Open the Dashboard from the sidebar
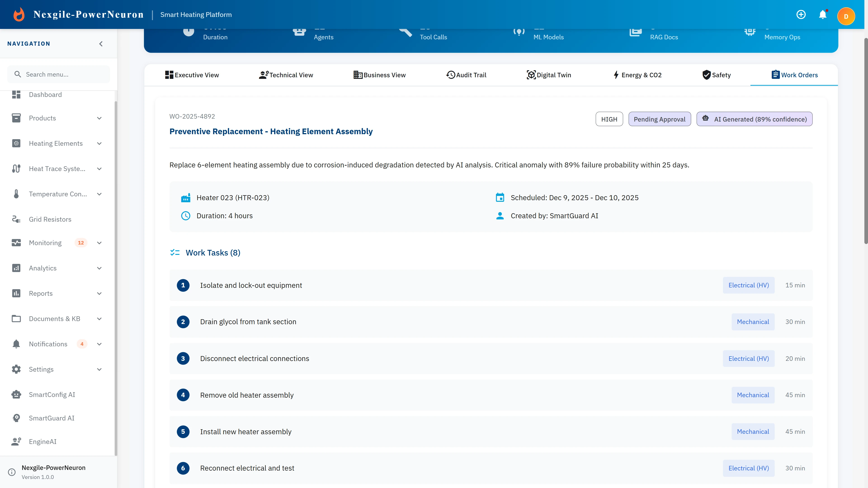Screen dimensions: 868x488 [x=45, y=95]
